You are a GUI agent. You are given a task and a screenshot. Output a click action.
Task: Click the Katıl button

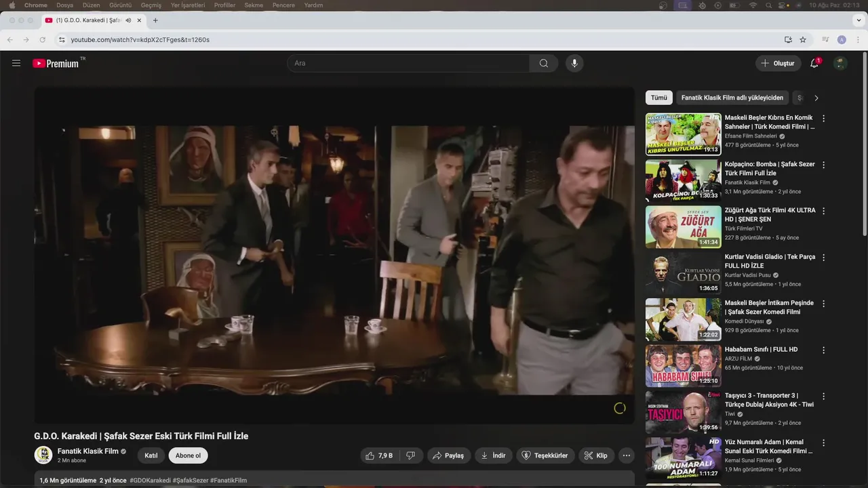tap(151, 455)
